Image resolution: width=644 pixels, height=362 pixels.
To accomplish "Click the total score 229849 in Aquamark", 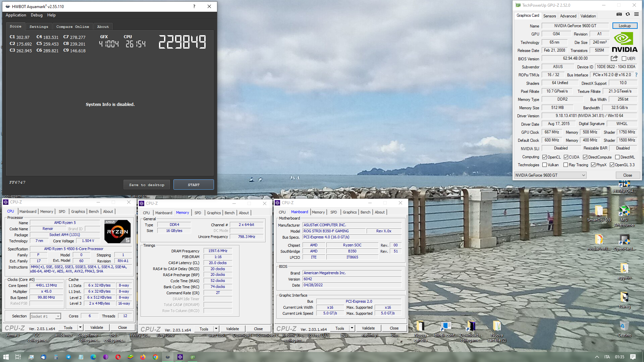I will tap(182, 42).
